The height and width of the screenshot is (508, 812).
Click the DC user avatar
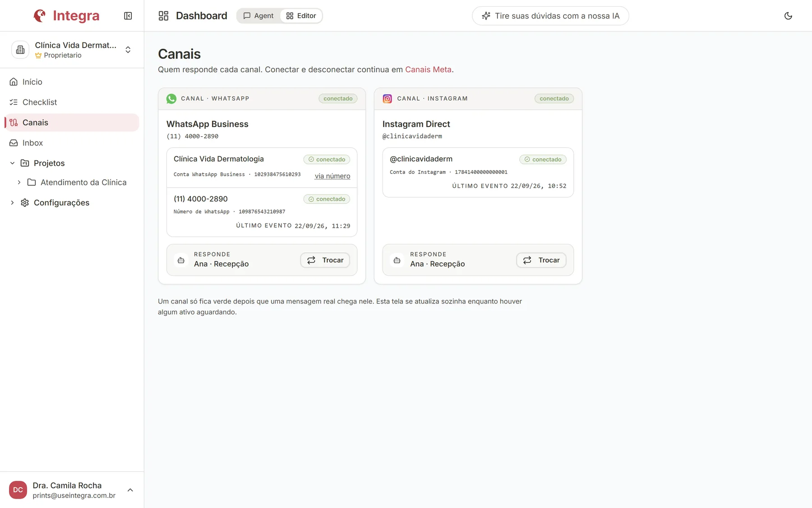click(18, 490)
